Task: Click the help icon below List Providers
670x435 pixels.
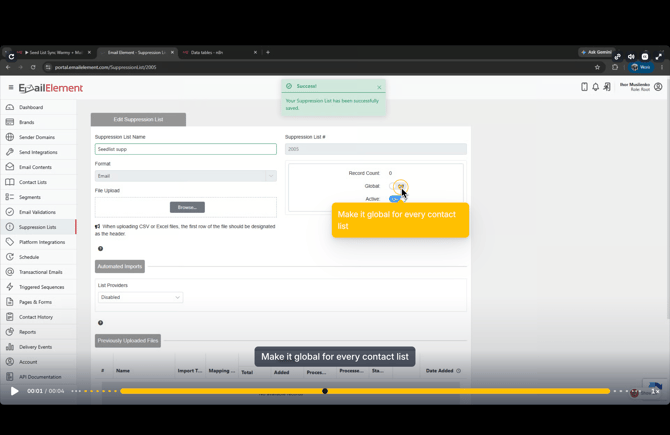Action: tap(100, 323)
